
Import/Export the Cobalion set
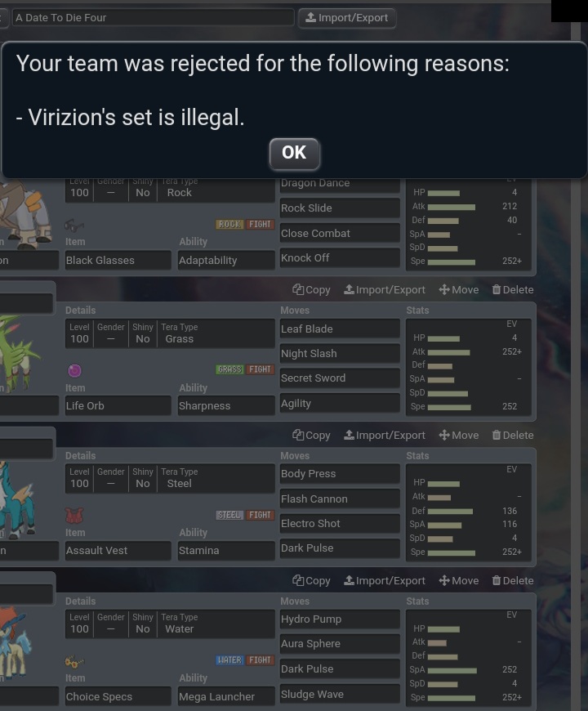pyautogui.click(x=385, y=436)
